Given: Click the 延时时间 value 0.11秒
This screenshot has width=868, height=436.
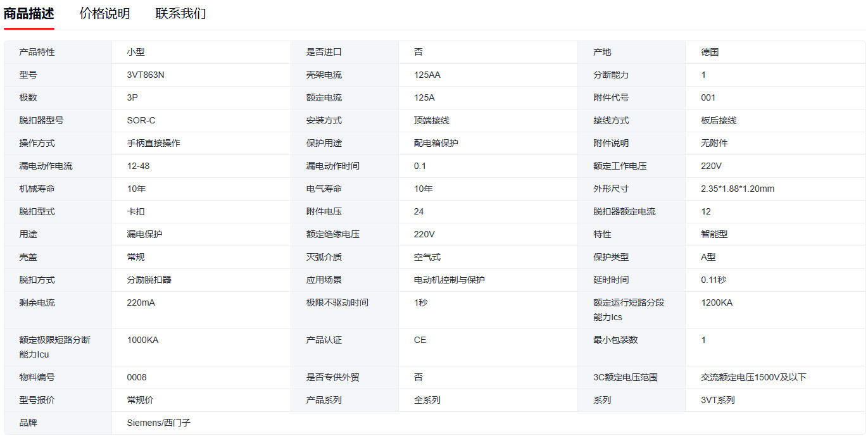Looking at the screenshot, I should pyautogui.click(x=714, y=280).
